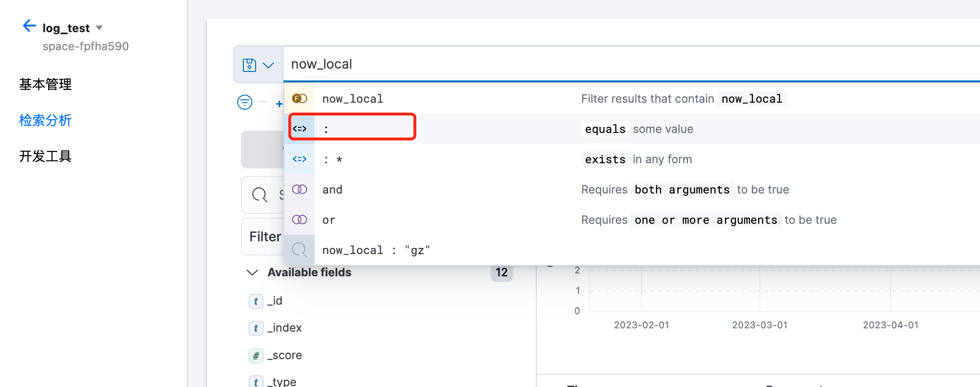Click the back arrow beside log_test
Viewport: 980px width, 387px height.
pos(29,26)
